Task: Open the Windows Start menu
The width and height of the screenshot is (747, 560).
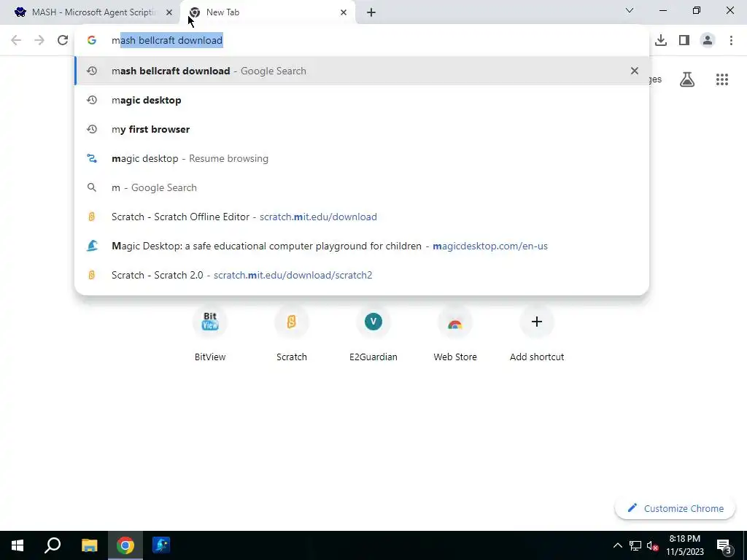Action: pos(18,545)
